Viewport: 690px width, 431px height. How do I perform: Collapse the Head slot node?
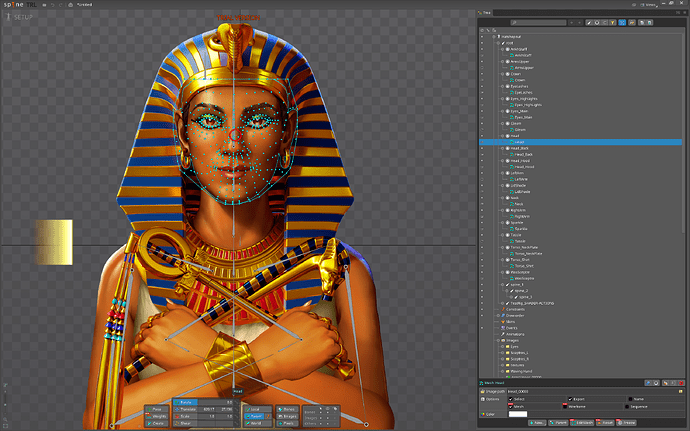503,136
